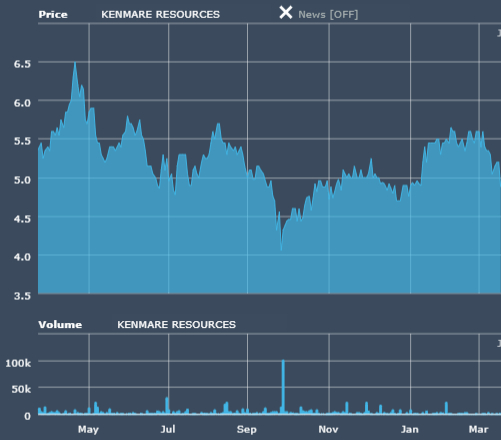Click the 3.5 price axis label

22,296
